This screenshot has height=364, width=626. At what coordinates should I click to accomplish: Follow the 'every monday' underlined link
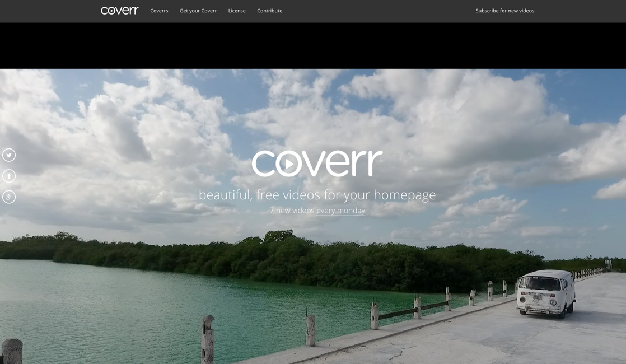(340, 211)
